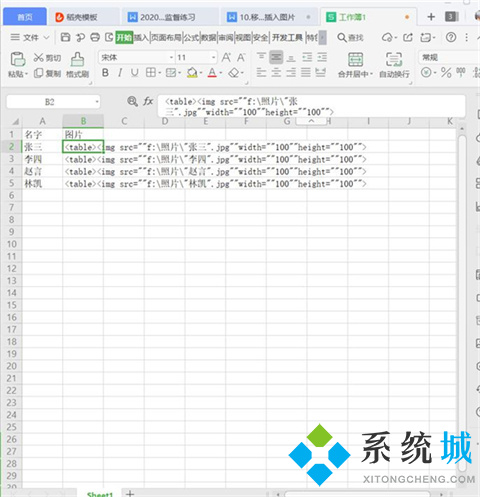
Task: Select column B header
Action: click(83, 121)
